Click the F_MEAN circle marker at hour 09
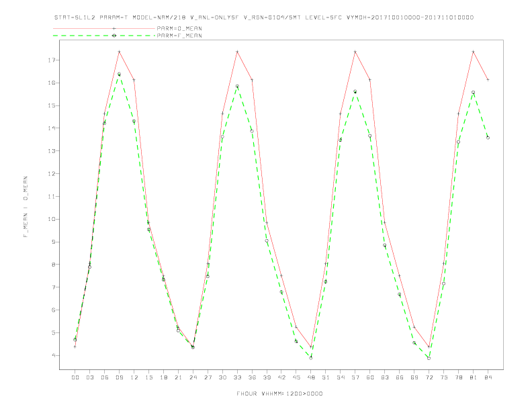This screenshot has width=532, height=411. coord(119,74)
